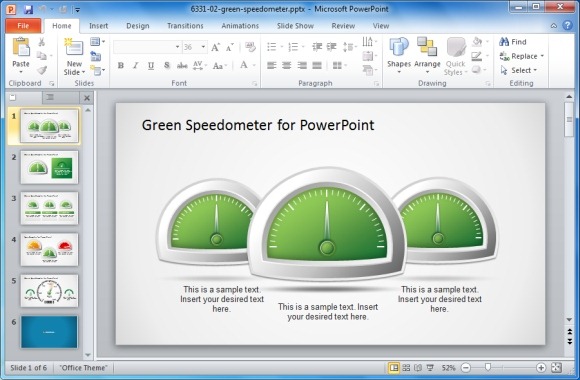Click Decrease Font Size icon
The height and width of the screenshot is (380, 580).
coord(230,47)
